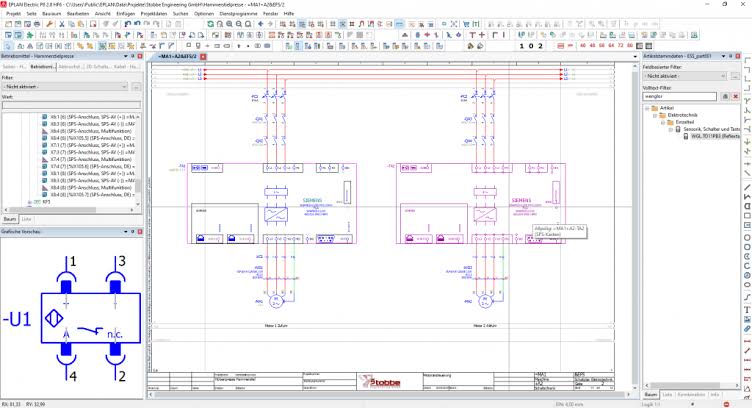Image resolution: width=752 pixels, height=408 pixels.
Task: Click the blue Previous page arrow
Action: (x=260, y=24)
